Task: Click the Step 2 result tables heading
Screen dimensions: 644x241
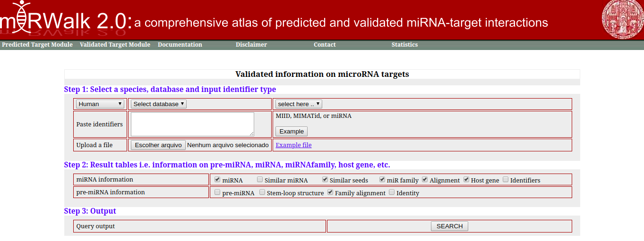Action: pos(227,165)
